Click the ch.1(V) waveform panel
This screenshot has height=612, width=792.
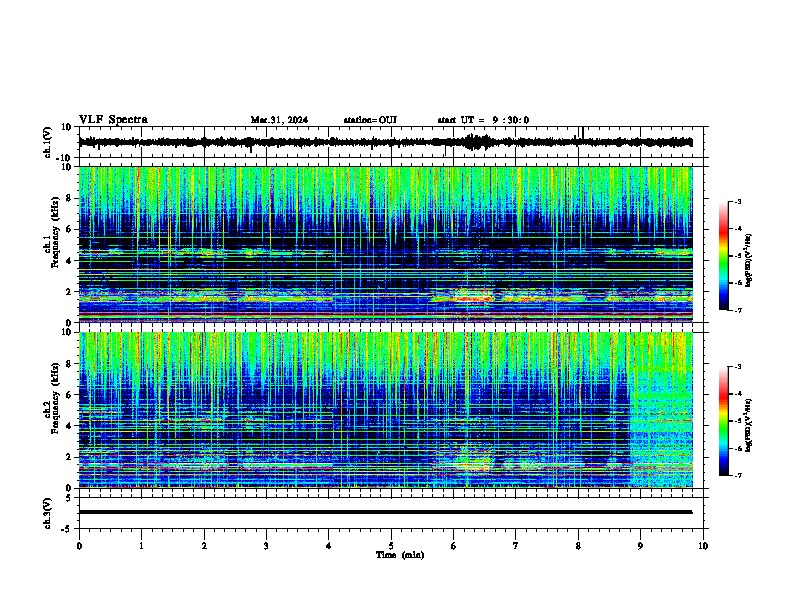(x=391, y=142)
